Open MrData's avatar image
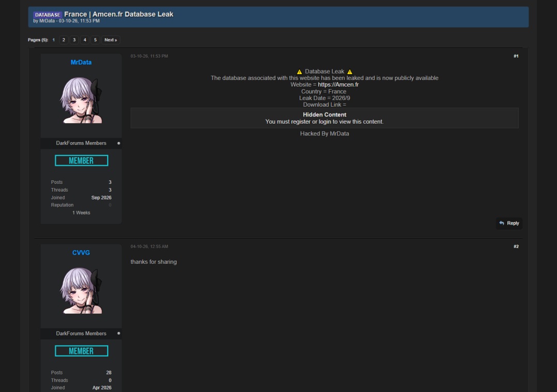Viewport: 557px width, 392px height. [81, 100]
